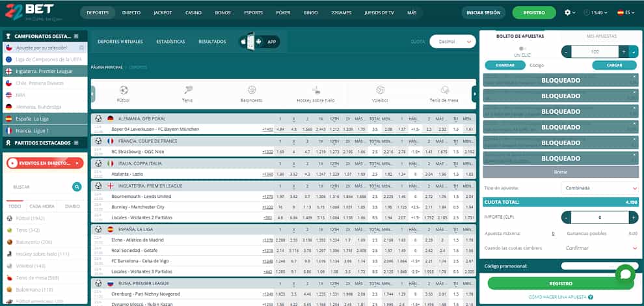Click the soccer ball icon for Italia Coppa Italia
The width and height of the screenshot is (644, 306).
[x=98, y=163]
